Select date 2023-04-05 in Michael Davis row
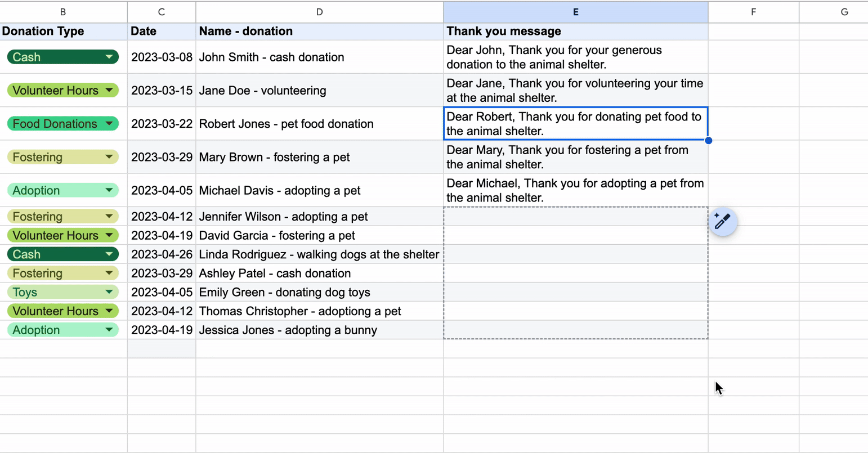868x453 pixels. pos(162,190)
